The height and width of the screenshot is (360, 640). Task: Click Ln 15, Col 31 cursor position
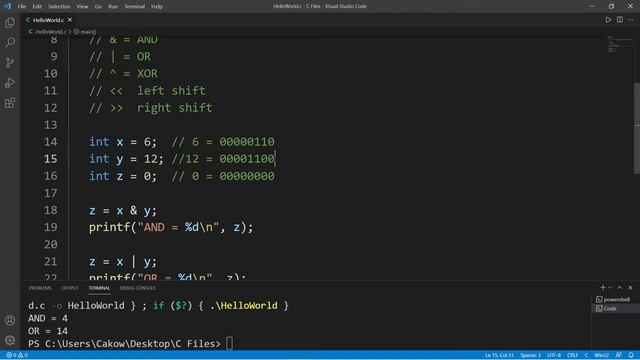[x=499, y=355]
